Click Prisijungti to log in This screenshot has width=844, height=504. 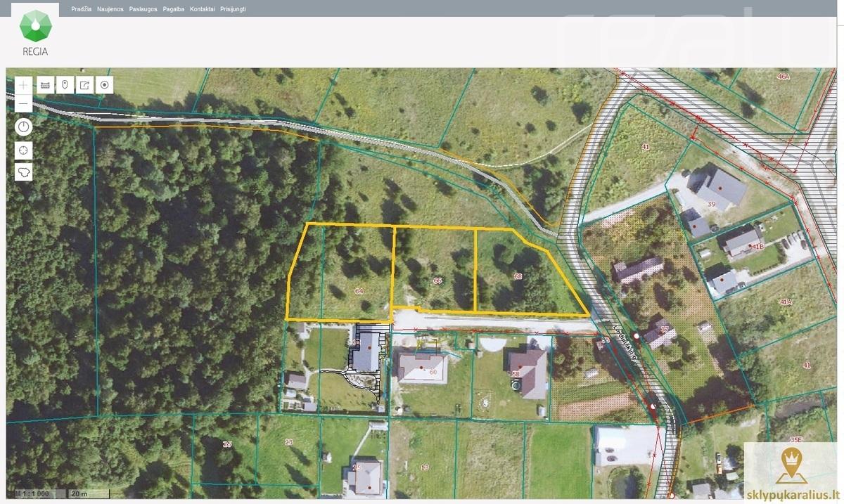pos(233,9)
